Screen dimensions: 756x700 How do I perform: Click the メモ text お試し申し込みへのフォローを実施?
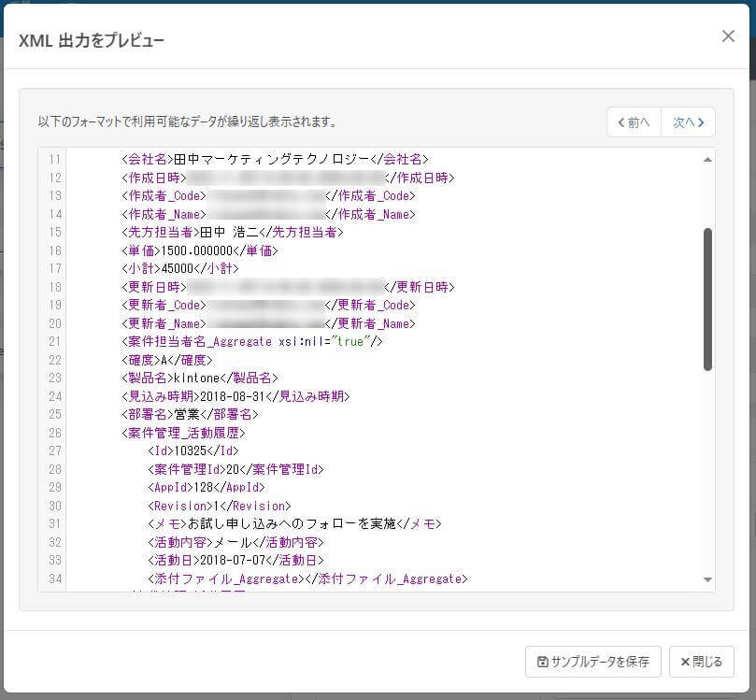click(x=292, y=523)
